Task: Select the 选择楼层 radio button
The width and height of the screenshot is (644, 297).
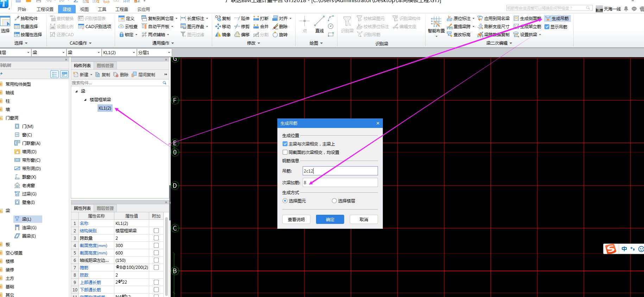Action: coord(334,201)
